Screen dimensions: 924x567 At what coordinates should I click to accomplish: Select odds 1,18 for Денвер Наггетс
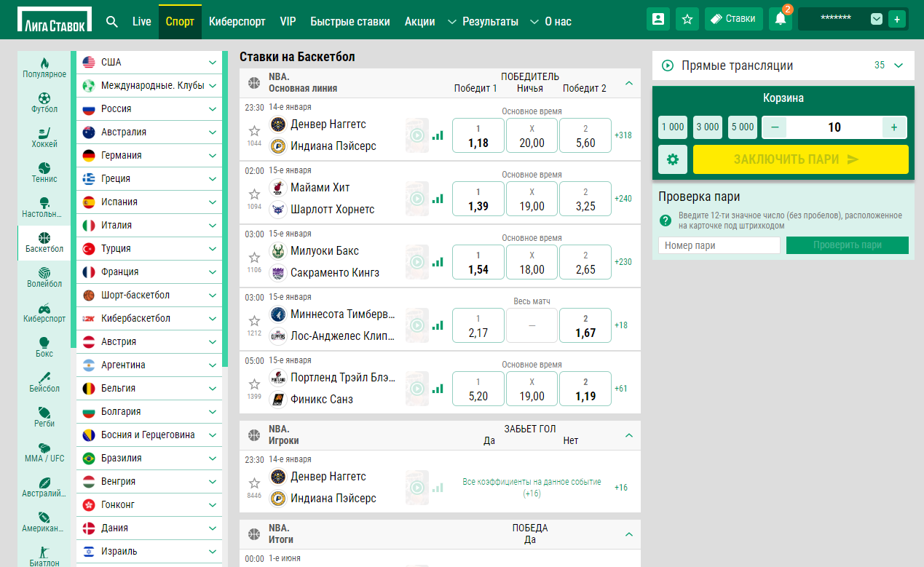[x=478, y=135]
